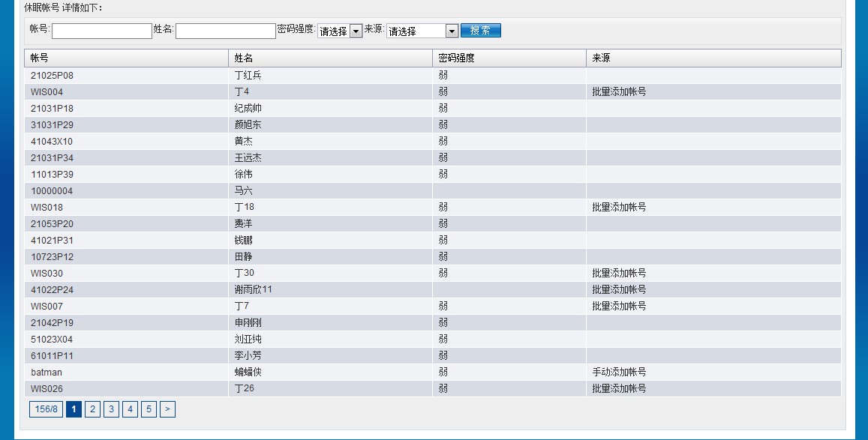Screen dimensions: 868x440
Task: Click the next page arrow button
Action: [x=167, y=409]
